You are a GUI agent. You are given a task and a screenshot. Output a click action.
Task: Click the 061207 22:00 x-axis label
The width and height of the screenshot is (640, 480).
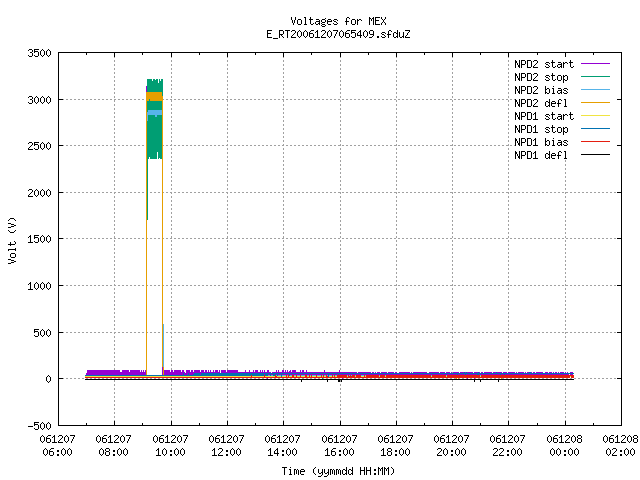point(507,446)
